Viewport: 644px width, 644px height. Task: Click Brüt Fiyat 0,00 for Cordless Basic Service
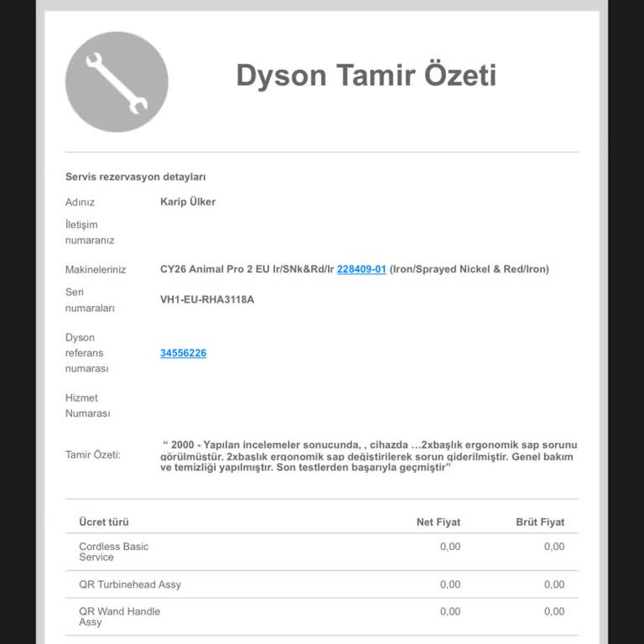[554, 547]
